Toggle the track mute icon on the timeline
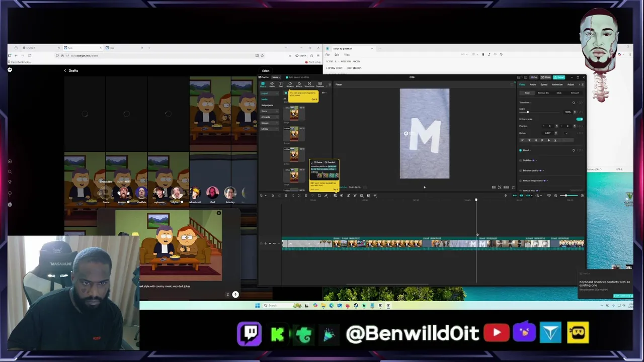Image resolution: width=644 pixels, height=362 pixels. coord(274,243)
